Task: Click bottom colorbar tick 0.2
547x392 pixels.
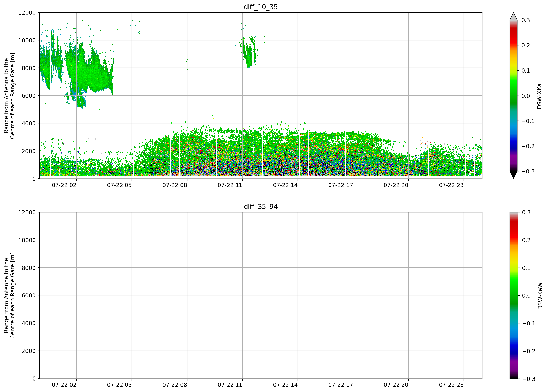Action: [x=526, y=240]
